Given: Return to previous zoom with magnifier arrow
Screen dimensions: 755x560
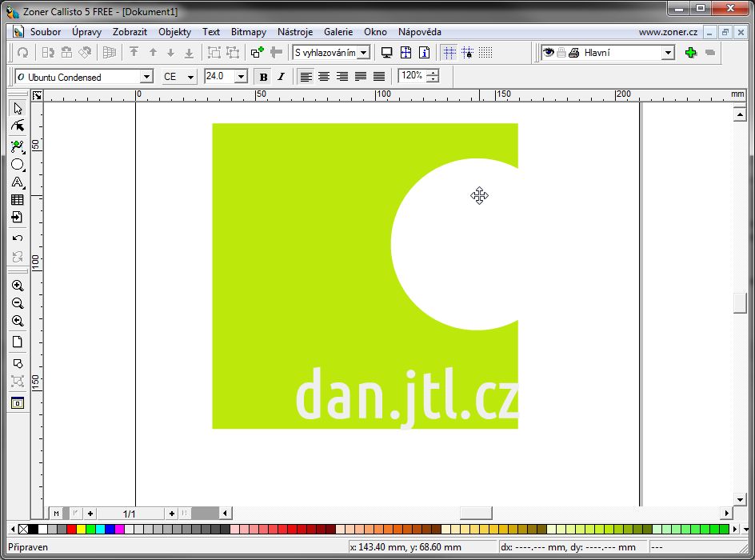Looking at the screenshot, I should click(x=18, y=321).
